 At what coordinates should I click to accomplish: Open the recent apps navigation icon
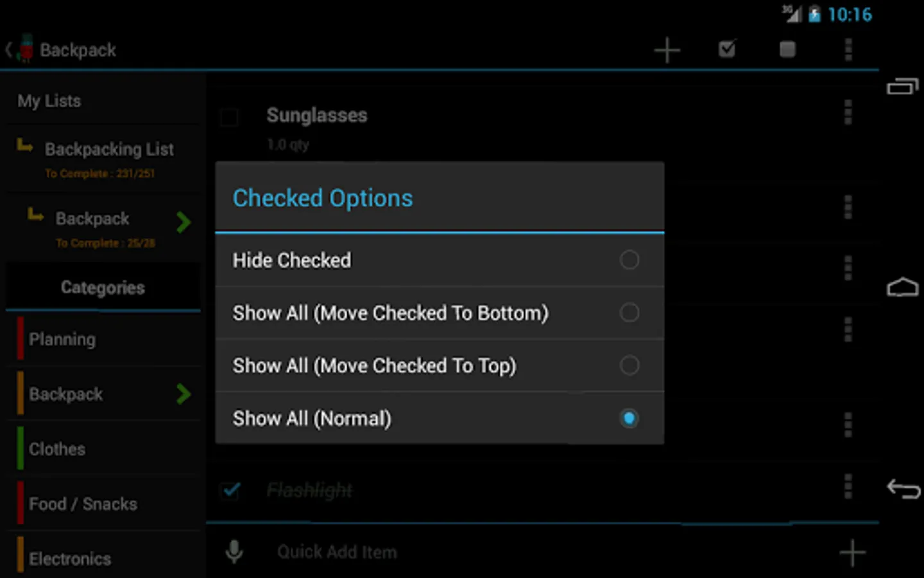[x=902, y=87]
